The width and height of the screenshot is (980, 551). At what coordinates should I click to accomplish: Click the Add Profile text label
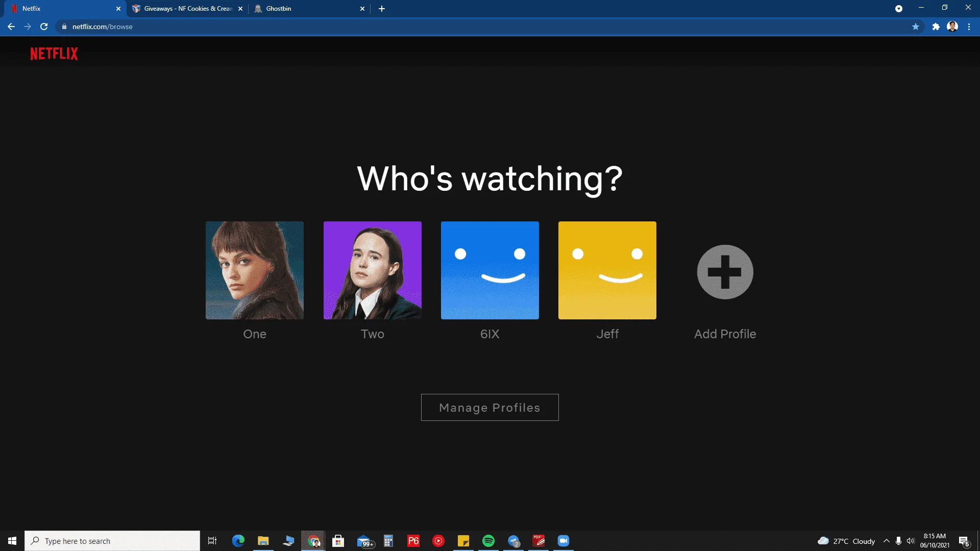pos(725,334)
